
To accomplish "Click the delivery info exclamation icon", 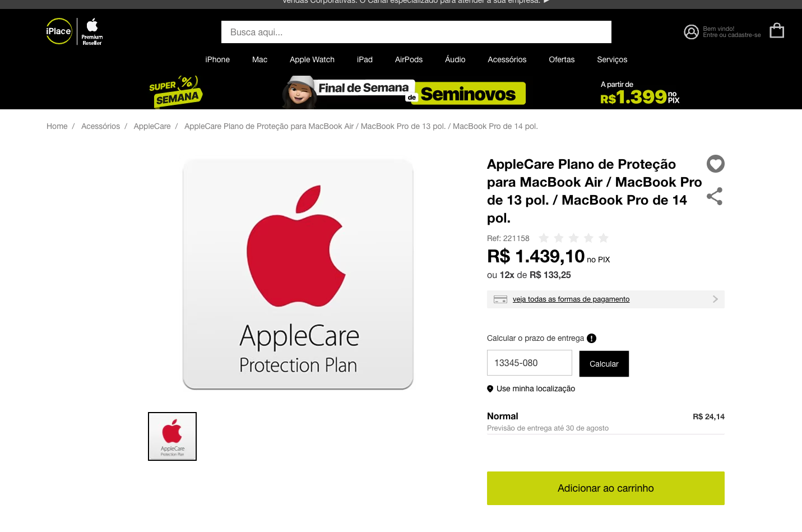I will click(x=591, y=338).
